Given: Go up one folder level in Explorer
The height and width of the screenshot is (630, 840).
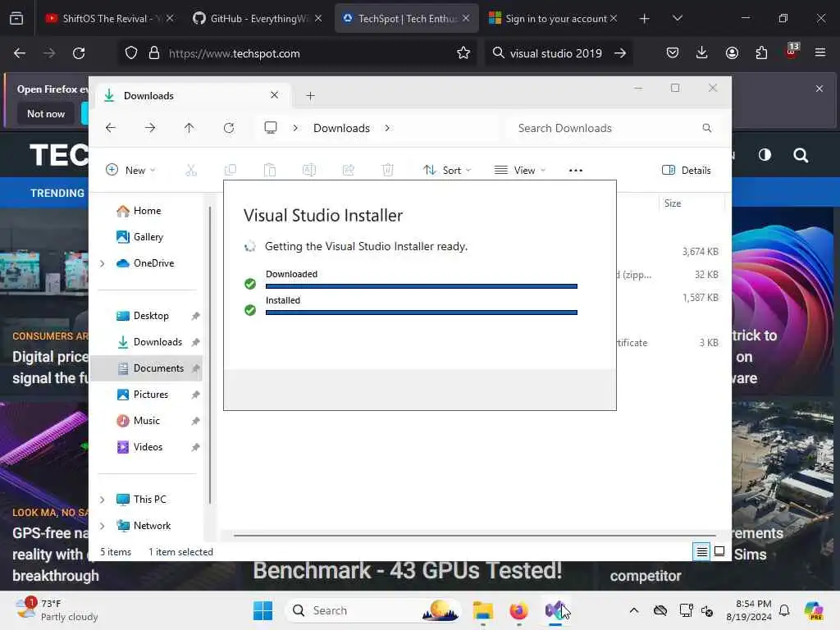Looking at the screenshot, I should point(189,128).
